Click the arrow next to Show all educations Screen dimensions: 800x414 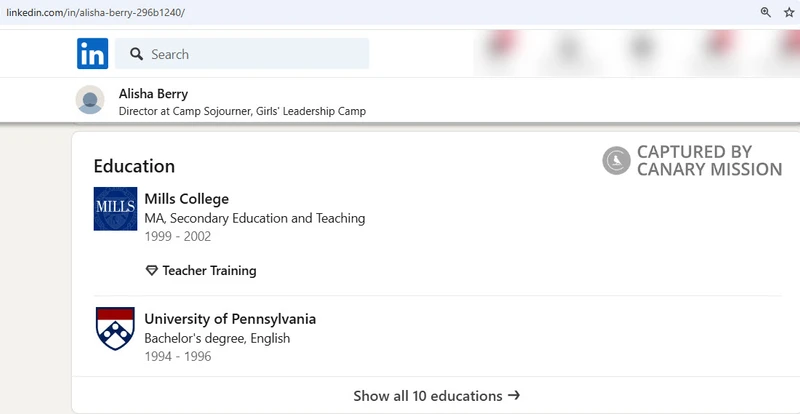tap(514, 395)
